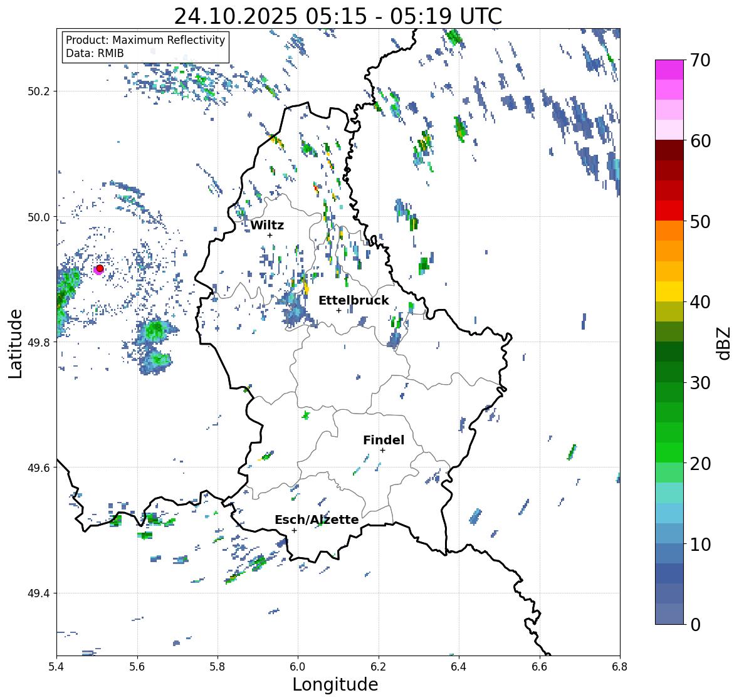The image size is (739, 700).
Task: Click the Findel location label
Action: (384, 440)
